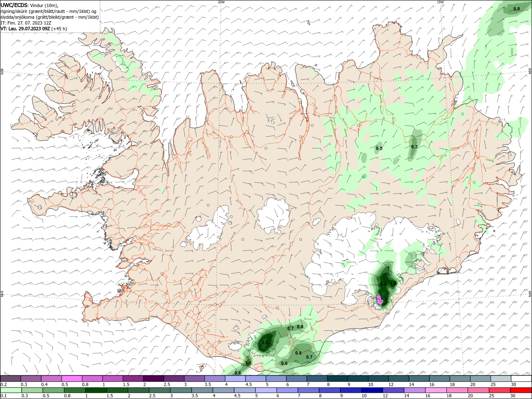Click the '4.2' rainfall value by the glacier
The height and width of the screenshot is (399, 532).
(383, 283)
